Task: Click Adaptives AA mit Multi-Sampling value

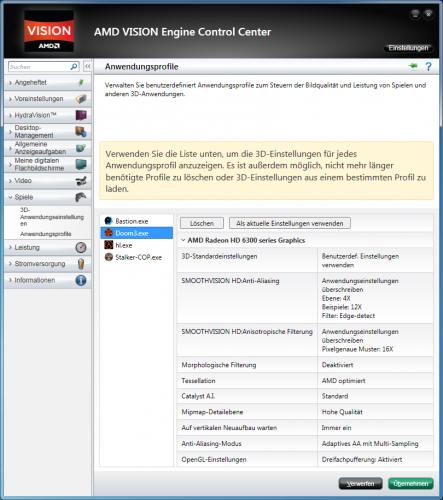Action: [370, 444]
